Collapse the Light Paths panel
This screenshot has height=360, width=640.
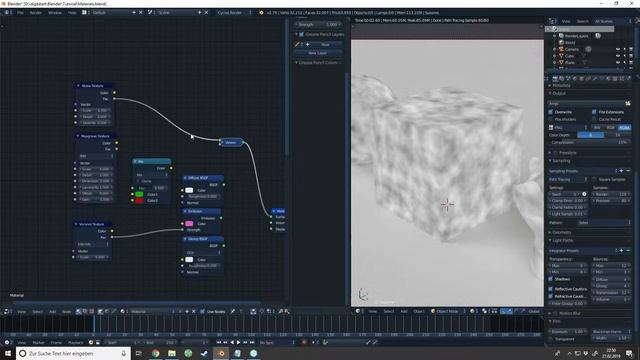550,240
